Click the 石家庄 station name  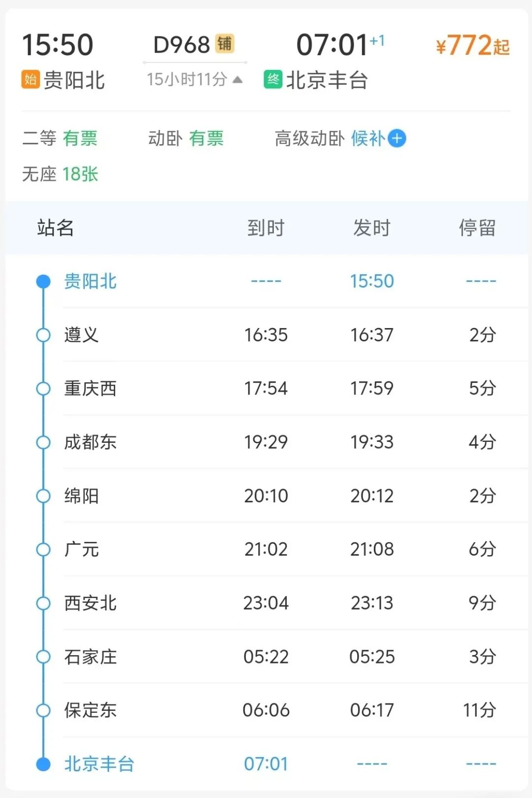(x=90, y=657)
